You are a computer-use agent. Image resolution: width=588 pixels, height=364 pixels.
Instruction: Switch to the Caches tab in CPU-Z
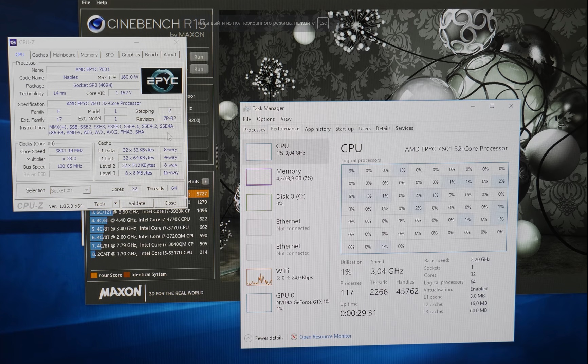(x=40, y=55)
